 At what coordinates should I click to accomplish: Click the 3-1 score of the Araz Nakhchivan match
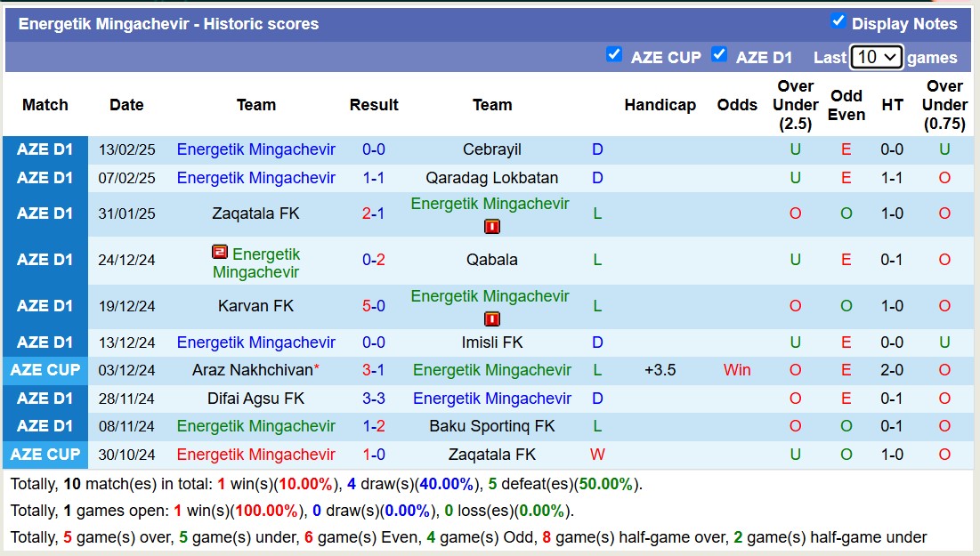click(374, 370)
